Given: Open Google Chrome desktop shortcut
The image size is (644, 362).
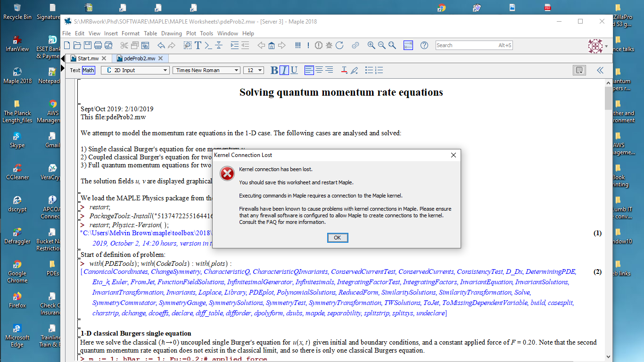Looking at the screenshot, I should click(x=17, y=271).
